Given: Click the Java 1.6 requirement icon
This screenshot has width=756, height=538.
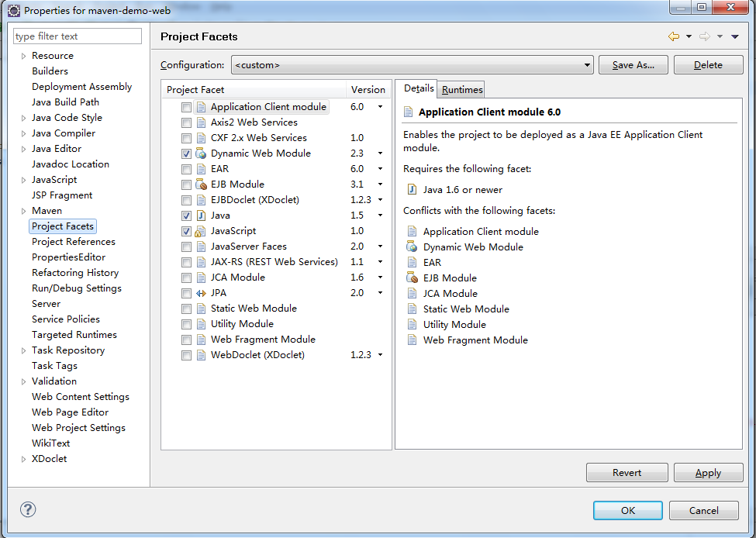Looking at the screenshot, I should click(411, 189).
